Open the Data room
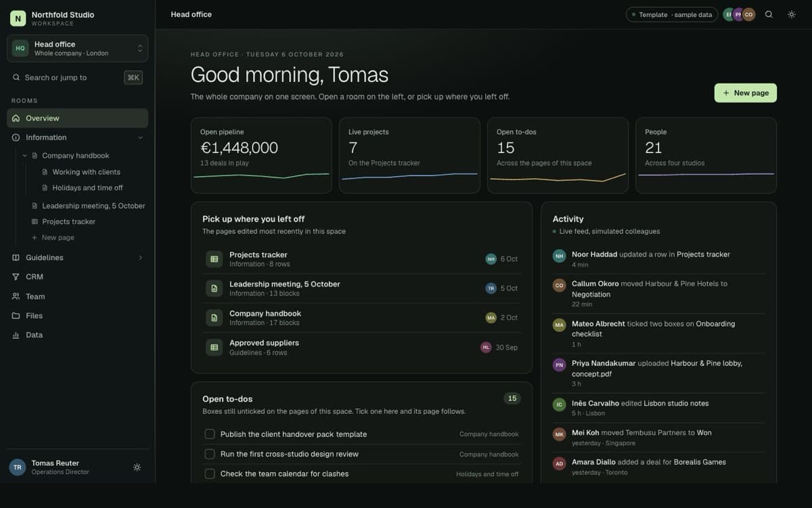This screenshot has width=812, height=508. 78,335
